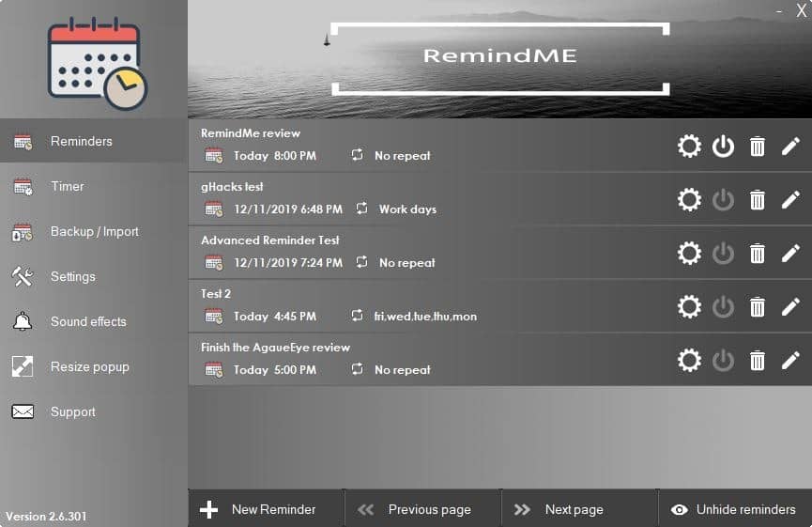
Task: Click the Version 2.6.301 label
Action: click(46, 516)
